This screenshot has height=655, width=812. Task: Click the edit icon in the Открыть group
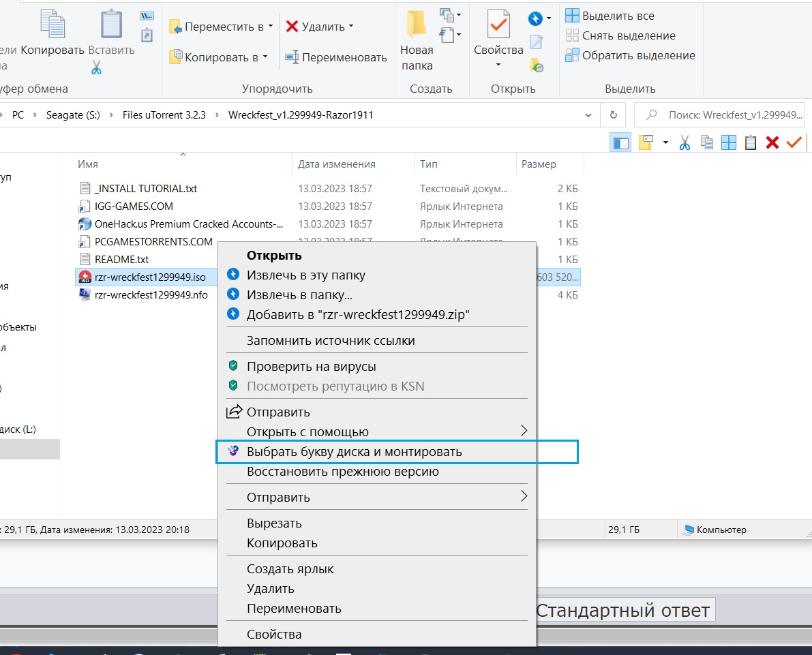tap(537, 42)
